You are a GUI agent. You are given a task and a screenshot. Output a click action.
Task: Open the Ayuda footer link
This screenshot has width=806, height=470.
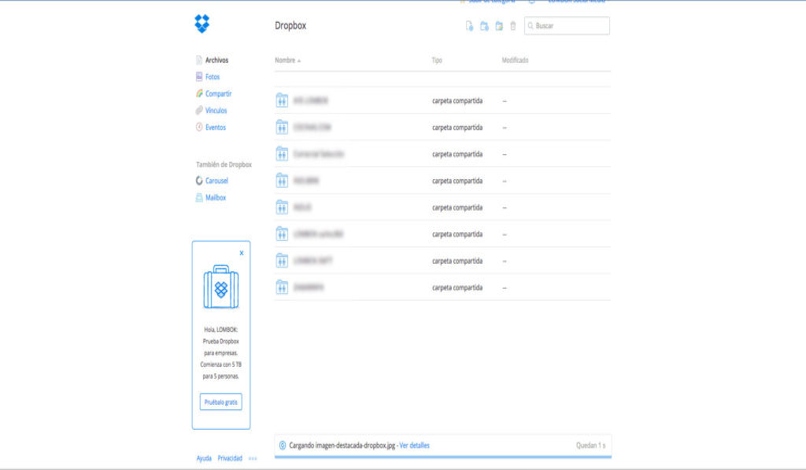point(204,458)
